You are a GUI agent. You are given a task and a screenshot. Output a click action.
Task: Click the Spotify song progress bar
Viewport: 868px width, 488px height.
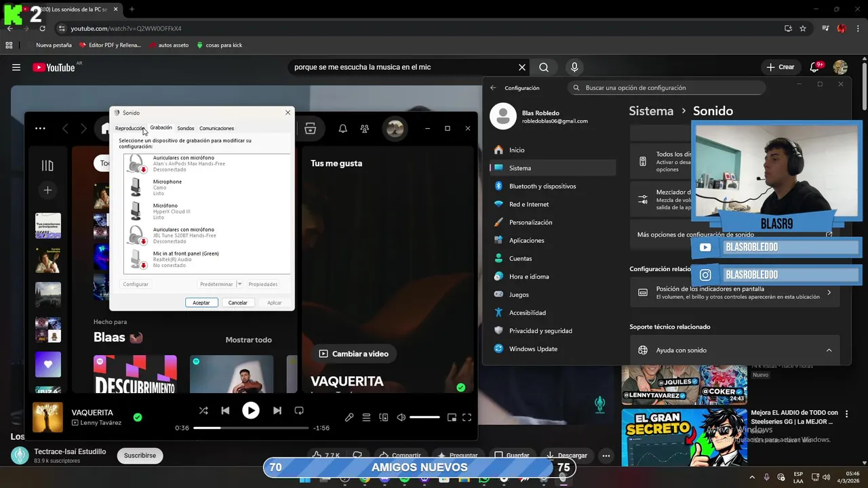tap(251, 428)
